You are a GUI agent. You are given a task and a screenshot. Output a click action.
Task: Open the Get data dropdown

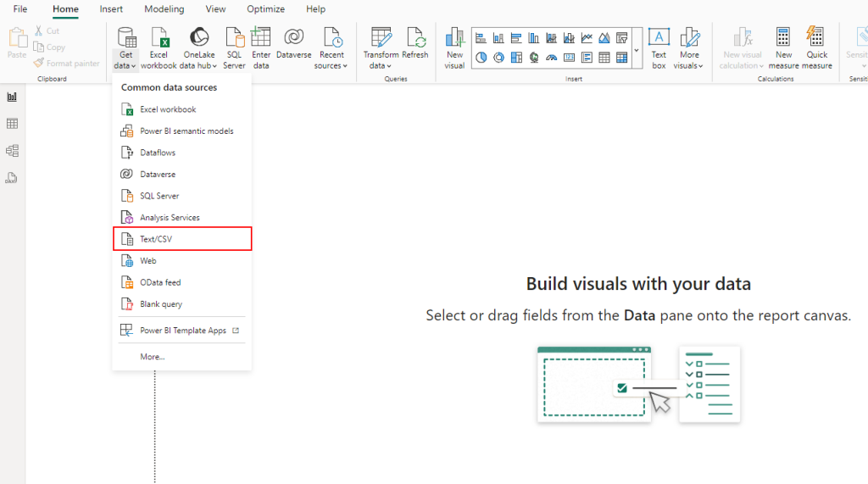[125, 48]
